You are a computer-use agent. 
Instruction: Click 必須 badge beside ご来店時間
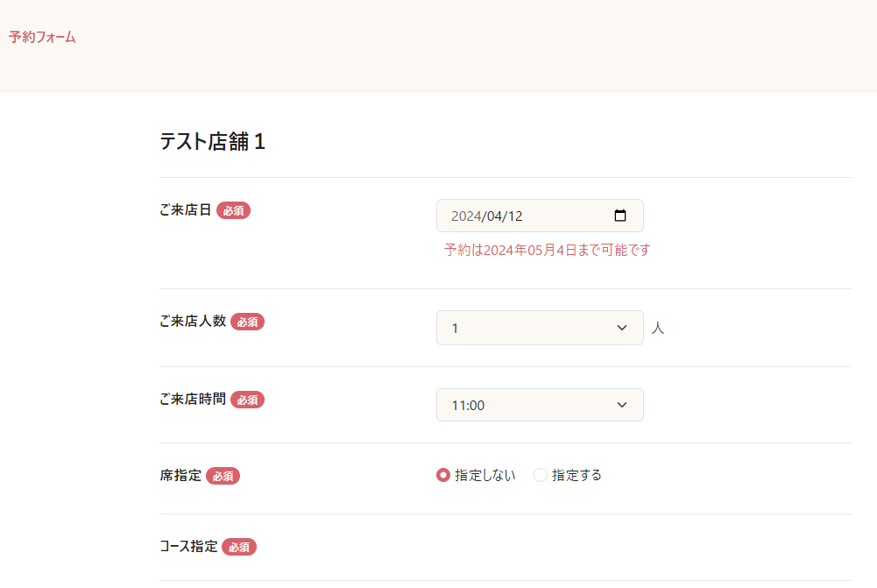tap(247, 400)
